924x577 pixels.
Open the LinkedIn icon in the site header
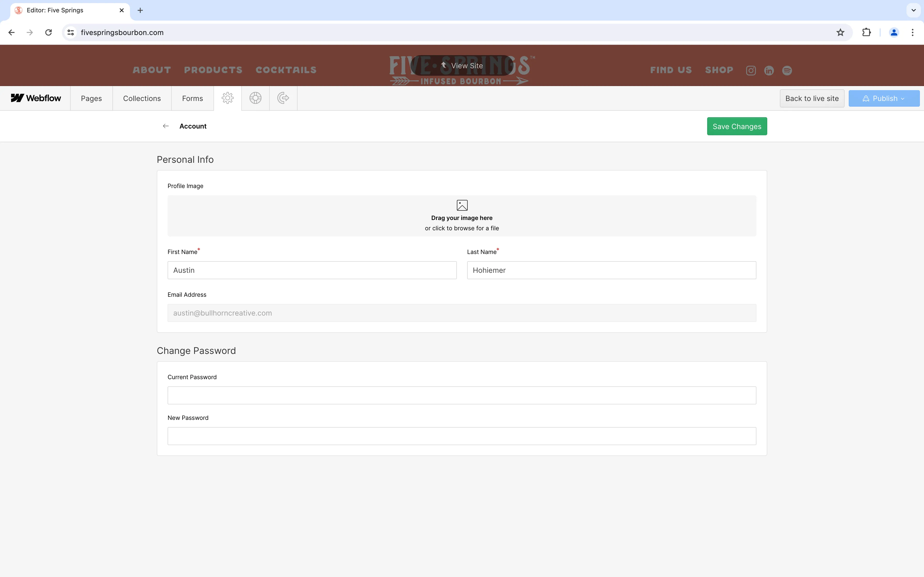pyautogui.click(x=769, y=70)
